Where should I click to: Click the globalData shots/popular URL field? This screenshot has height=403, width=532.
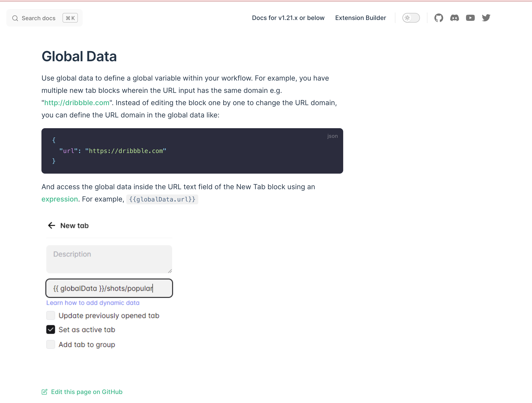click(109, 288)
